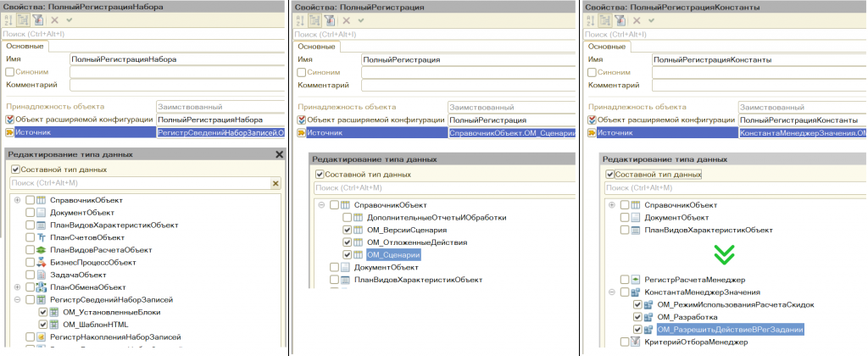Click checkmark icon in ПолныйРегистрацияКонстанты toolbar
The width and height of the screenshot is (868, 356).
point(652,20)
